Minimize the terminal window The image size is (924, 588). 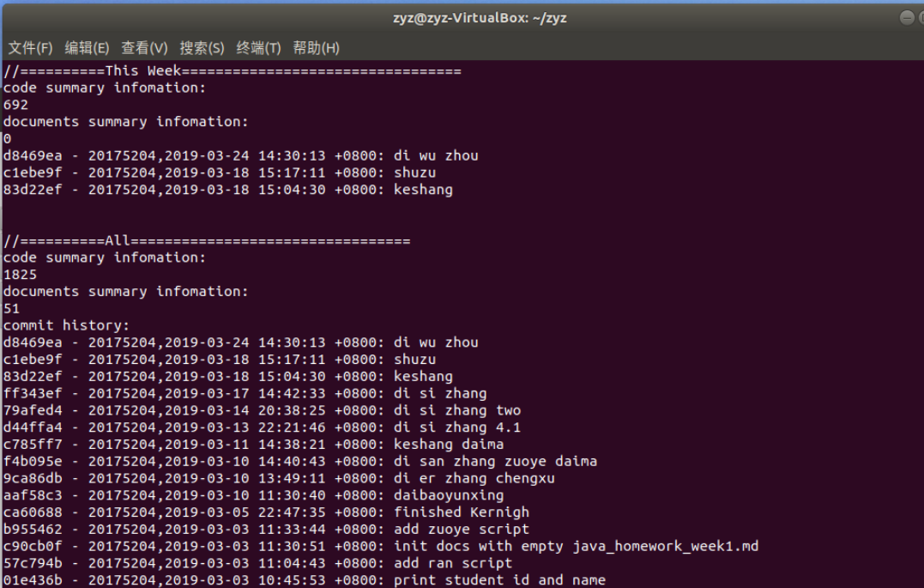pyautogui.click(x=908, y=18)
